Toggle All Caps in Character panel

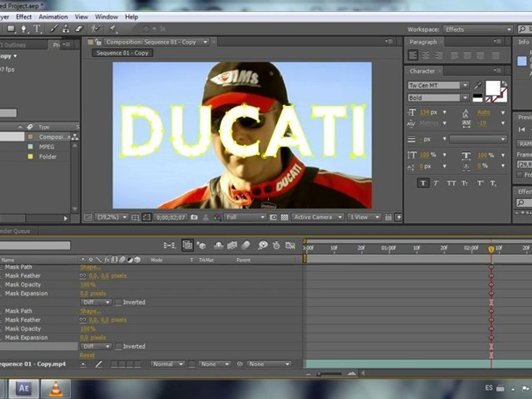(x=451, y=183)
